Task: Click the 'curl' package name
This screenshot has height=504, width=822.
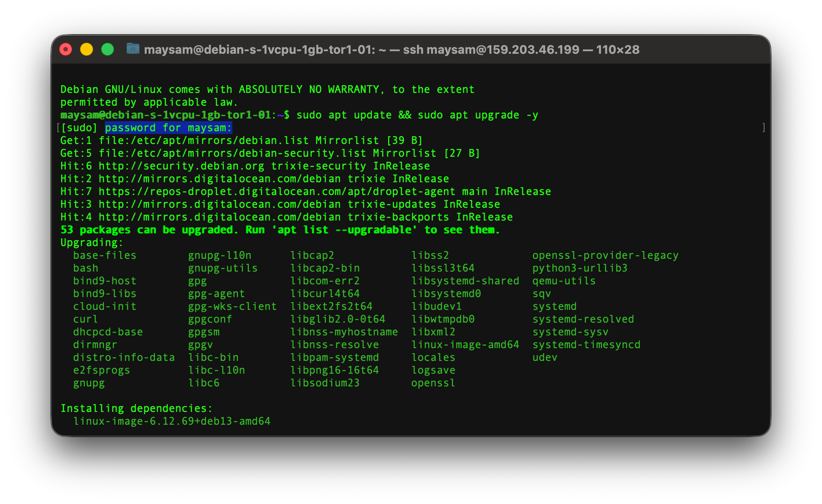Action: pos(86,319)
